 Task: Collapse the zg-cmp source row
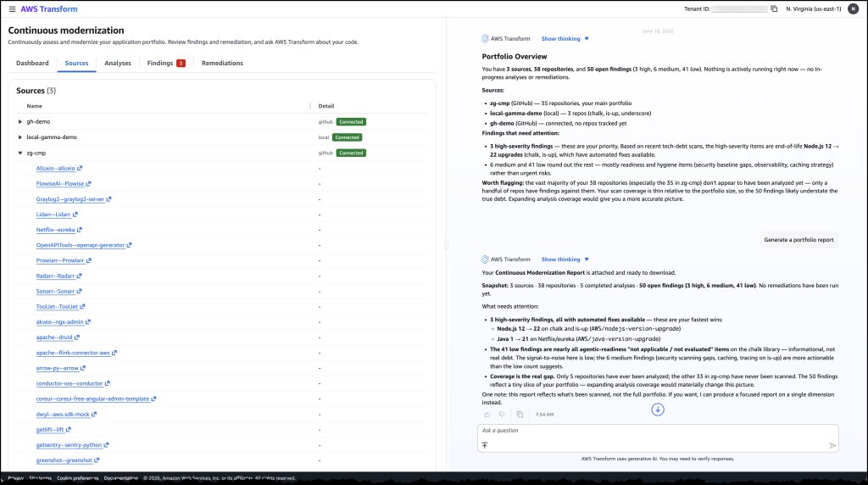pyautogui.click(x=20, y=153)
